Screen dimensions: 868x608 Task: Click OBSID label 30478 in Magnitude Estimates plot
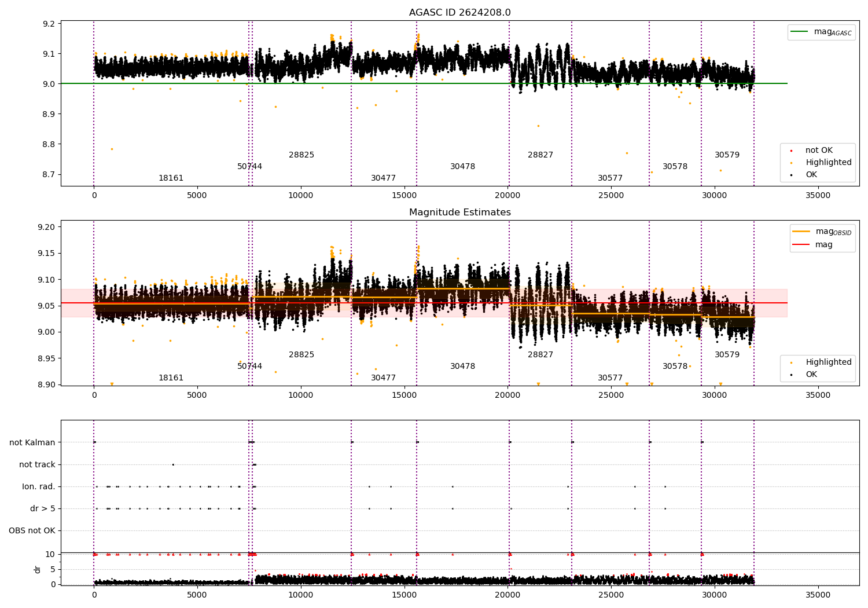coord(463,366)
